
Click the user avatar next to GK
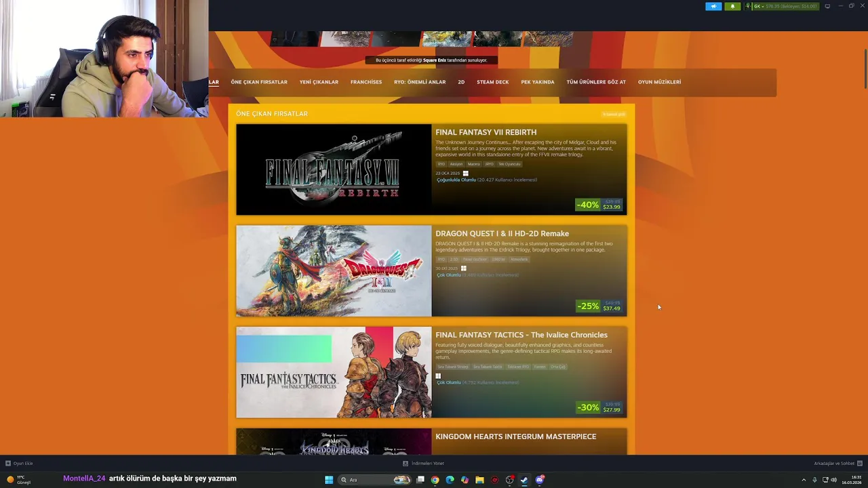tap(748, 6)
